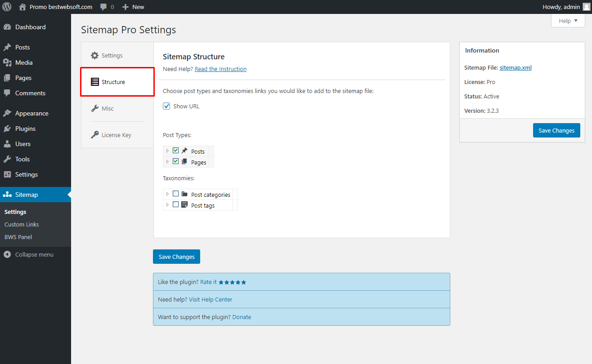592x364 pixels.
Task: Uncheck the Posts post type checkbox
Action: click(176, 151)
